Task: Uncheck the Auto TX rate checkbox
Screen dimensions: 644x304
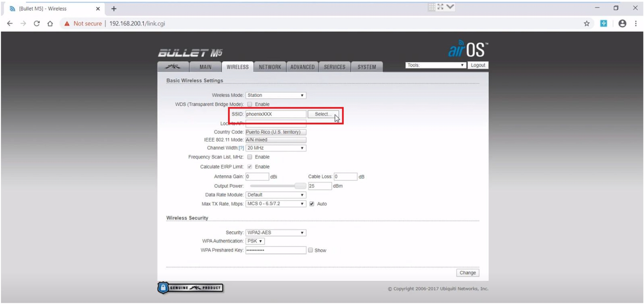Action: 312,204
